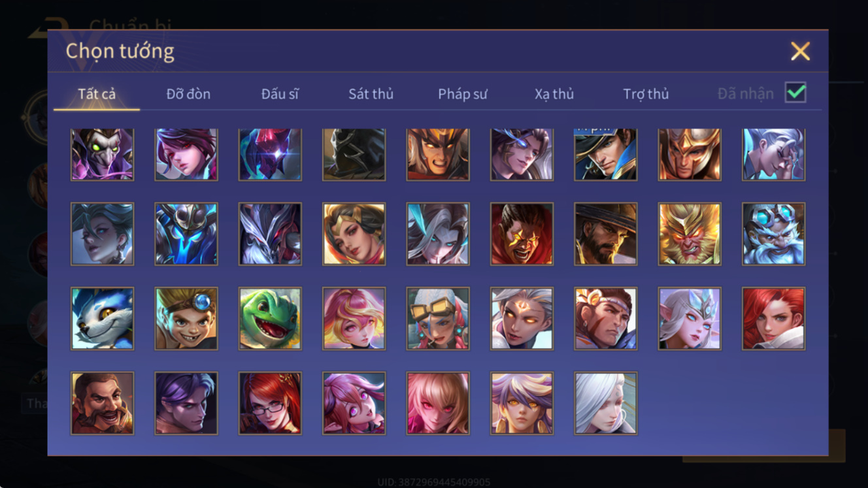Select the green frog hero portrait

point(270,319)
